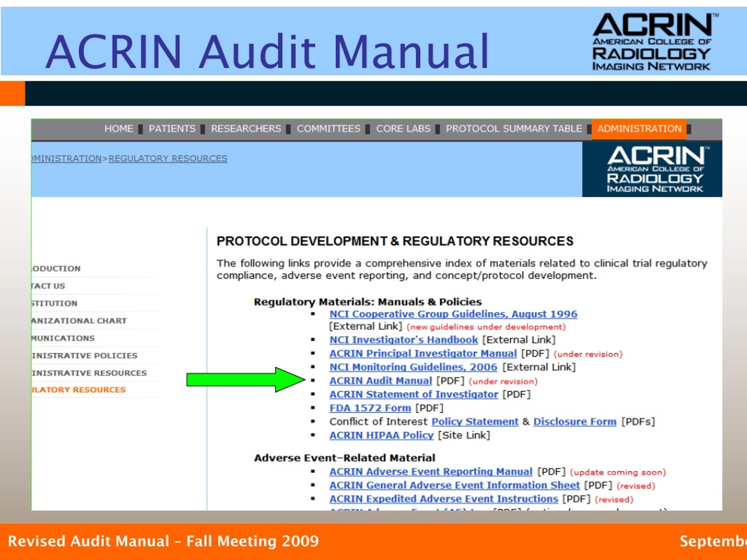Open the NCI Investigator's Handbook link

click(404, 339)
